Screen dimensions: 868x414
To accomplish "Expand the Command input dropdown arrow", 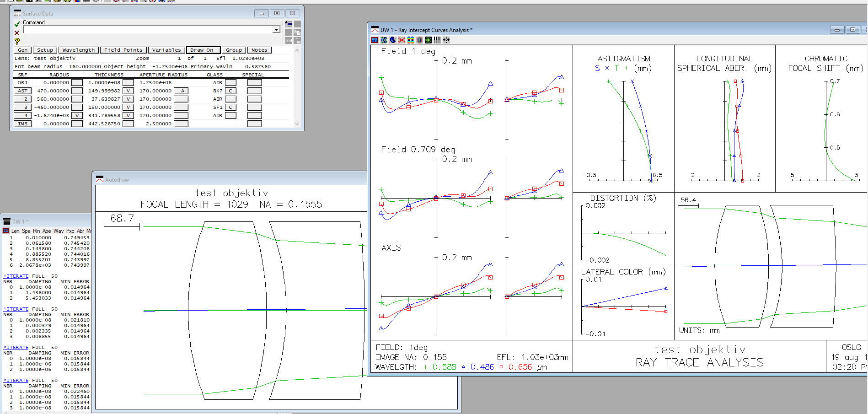I will [276, 30].
